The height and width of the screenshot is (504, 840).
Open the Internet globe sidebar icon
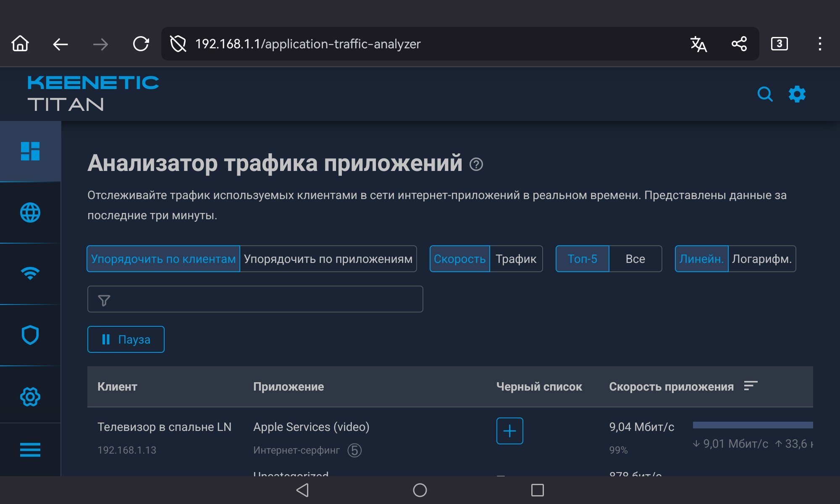pos(30,213)
